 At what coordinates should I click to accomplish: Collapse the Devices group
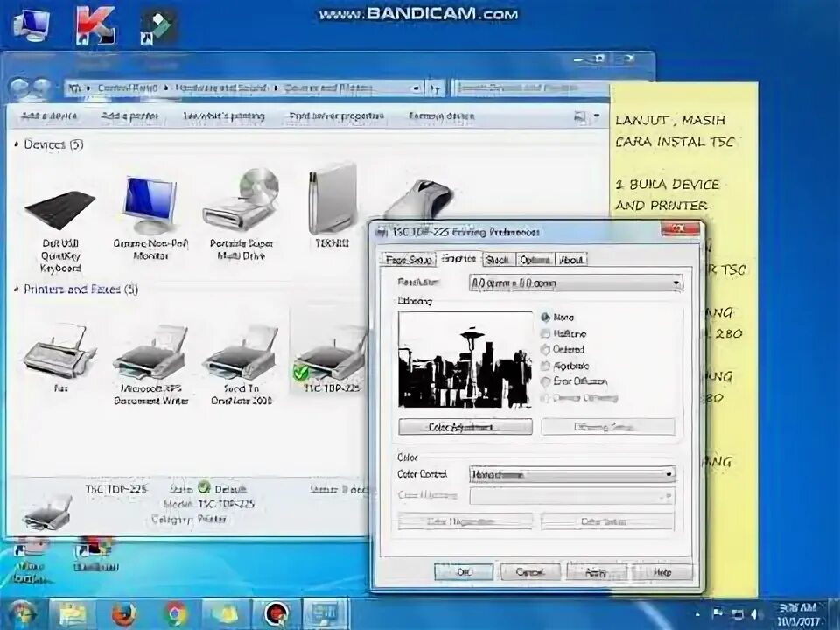tap(17, 144)
